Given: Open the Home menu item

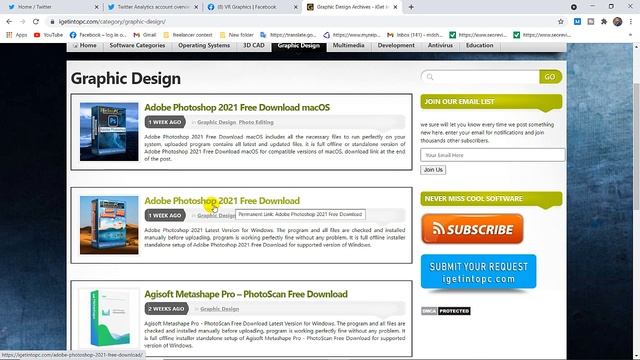Looking at the screenshot, I should (x=84, y=45).
